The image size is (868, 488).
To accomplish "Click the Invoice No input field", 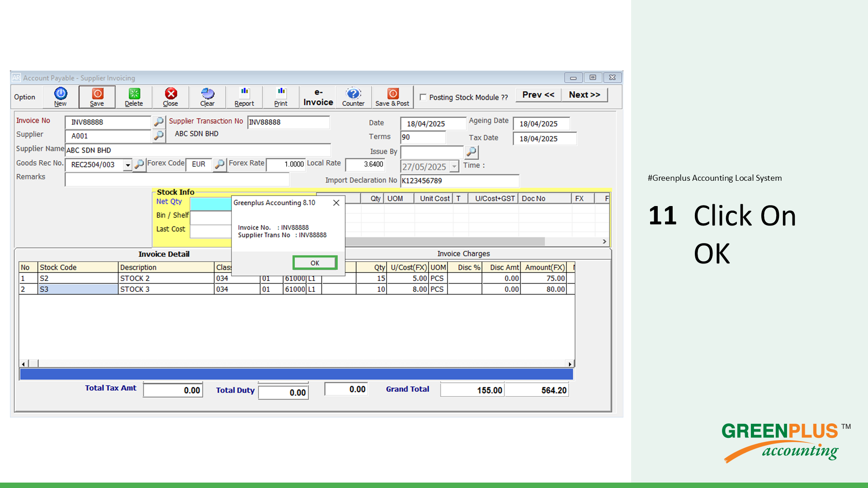I will 108,122.
